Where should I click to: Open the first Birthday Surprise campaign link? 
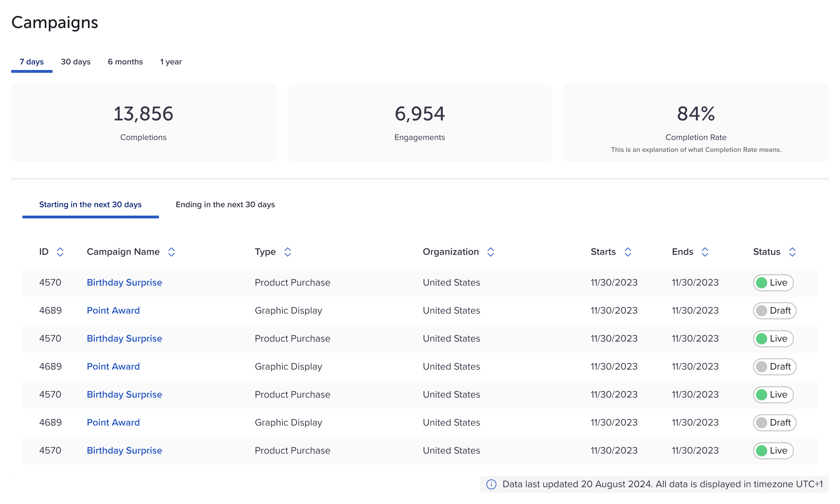tap(124, 282)
